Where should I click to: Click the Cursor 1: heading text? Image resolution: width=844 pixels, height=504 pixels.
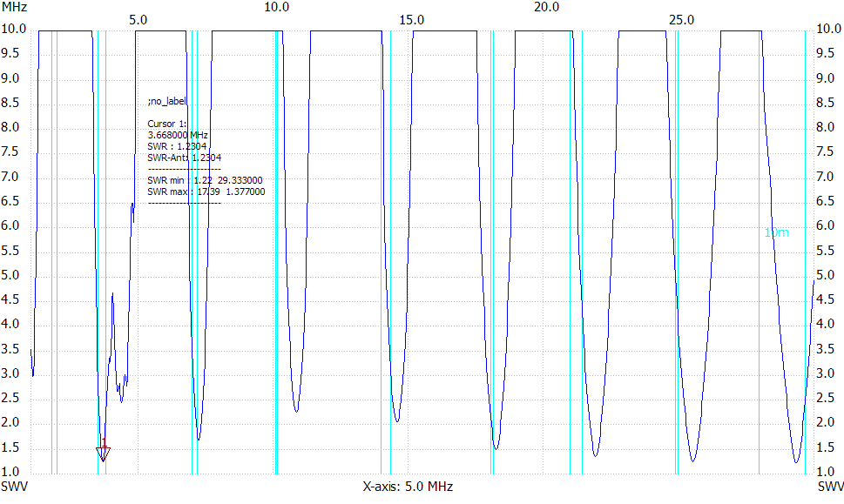click(x=167, y=124)
